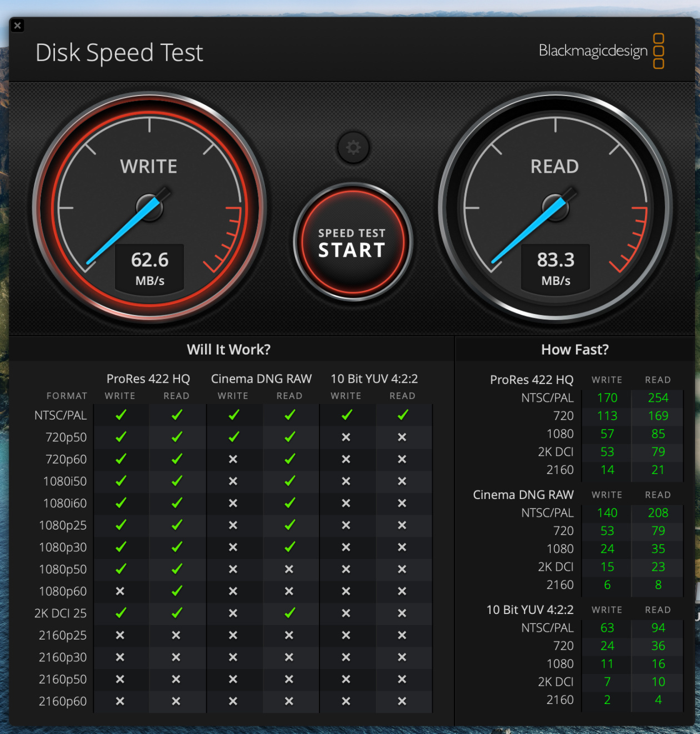Viewport: 700px width, 734px height.
Task: Click the 1080p60 format row label
Action: point(63,591)
